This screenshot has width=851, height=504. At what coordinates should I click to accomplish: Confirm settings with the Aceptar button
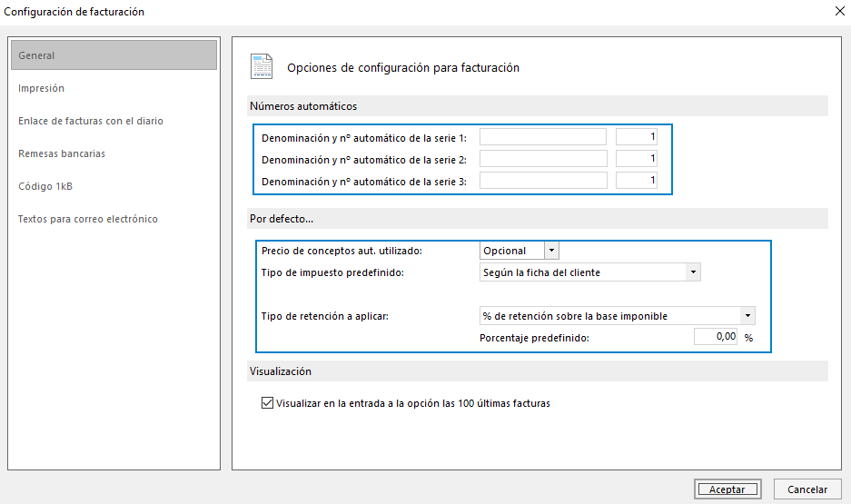coord(727,489)
